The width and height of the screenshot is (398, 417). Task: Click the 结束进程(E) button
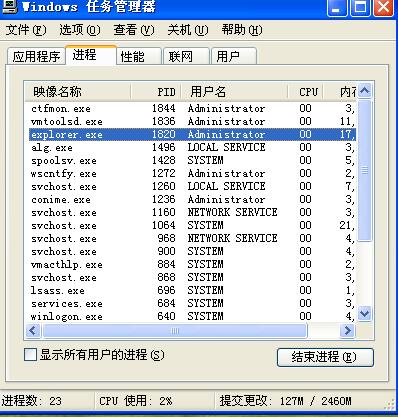325,357
